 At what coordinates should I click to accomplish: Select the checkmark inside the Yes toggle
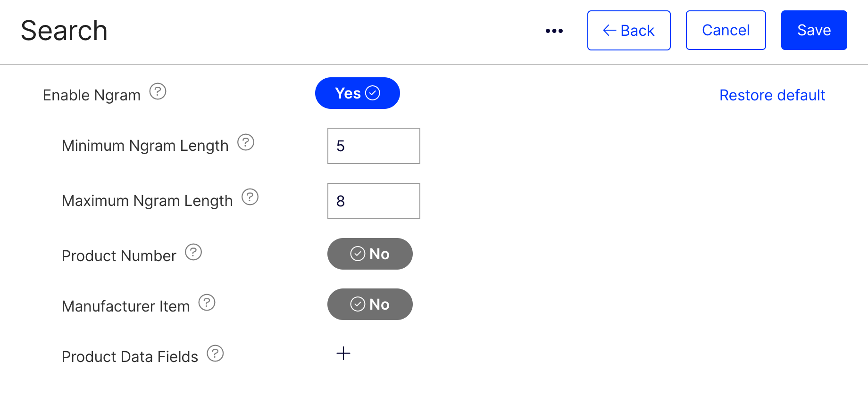click(373, 93)
